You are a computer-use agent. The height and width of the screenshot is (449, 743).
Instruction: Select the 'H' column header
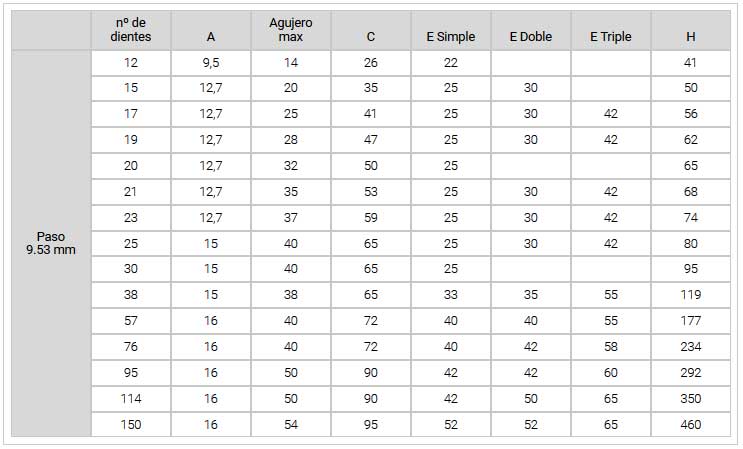click(691, 30)
